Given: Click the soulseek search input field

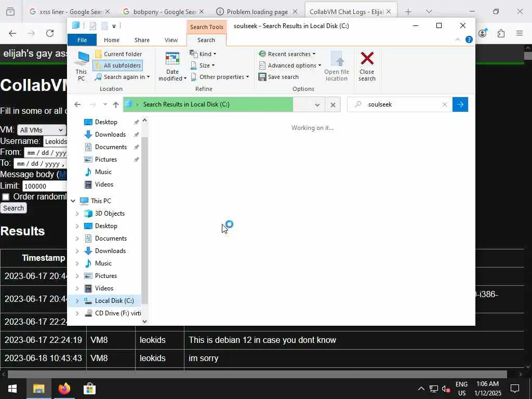Looking at the screenshot, I should (401, 104).
